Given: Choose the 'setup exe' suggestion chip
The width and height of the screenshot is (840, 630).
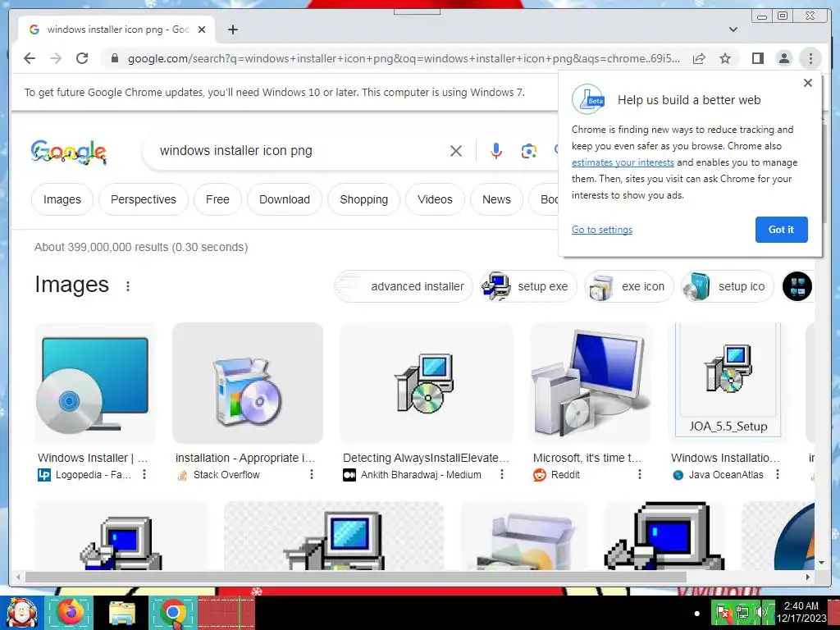Looking at the screenshot, I should pyautogui.click(x=528, y=286).
